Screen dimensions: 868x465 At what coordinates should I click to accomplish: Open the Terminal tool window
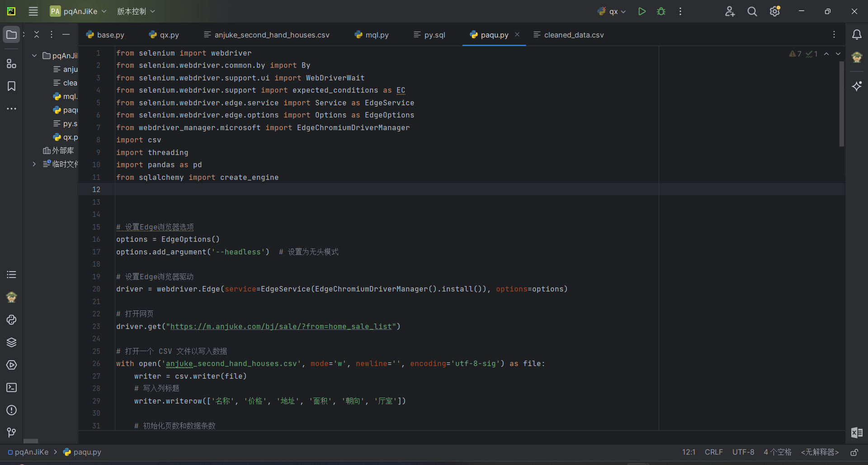click(x=11, y=387)
